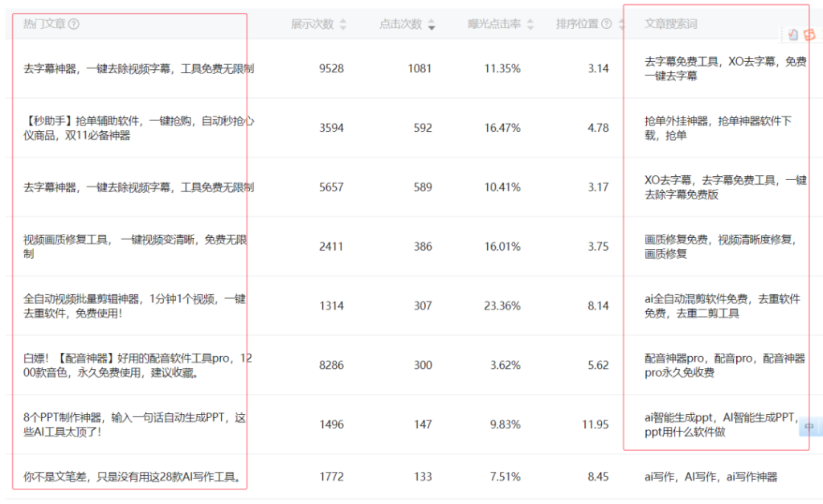Click sort arrows beside 排序位置
This screenshot has height=504, width=823.
tap(620, 25)
